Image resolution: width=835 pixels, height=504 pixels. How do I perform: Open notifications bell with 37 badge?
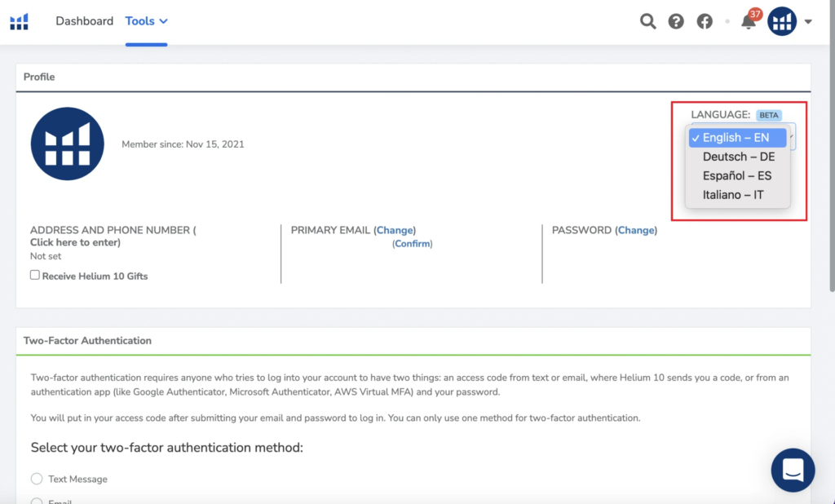click(x=748, y=22)
